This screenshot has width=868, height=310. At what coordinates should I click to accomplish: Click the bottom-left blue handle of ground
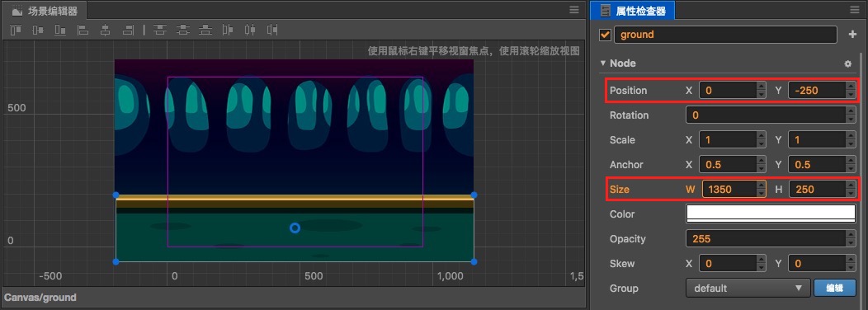point(116,261)
